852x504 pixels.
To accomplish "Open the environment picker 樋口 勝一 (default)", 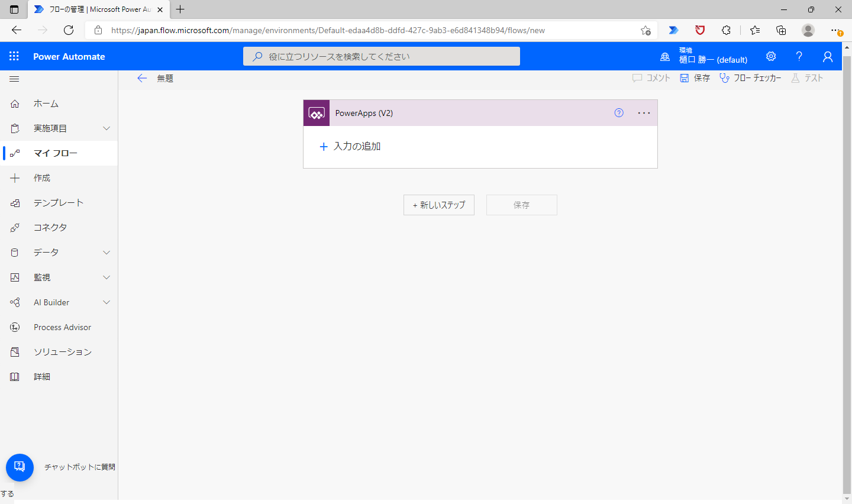I will (x=704, y=56).
